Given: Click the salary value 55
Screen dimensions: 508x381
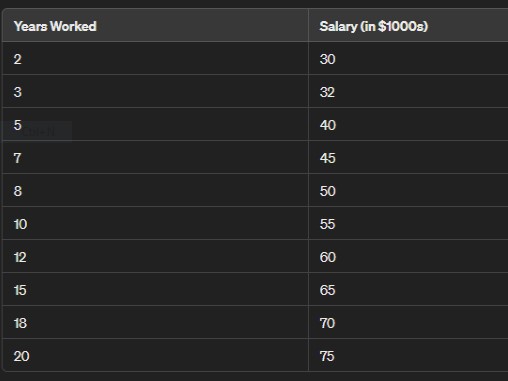Looking at the screenshot, I should pos(327,224).
